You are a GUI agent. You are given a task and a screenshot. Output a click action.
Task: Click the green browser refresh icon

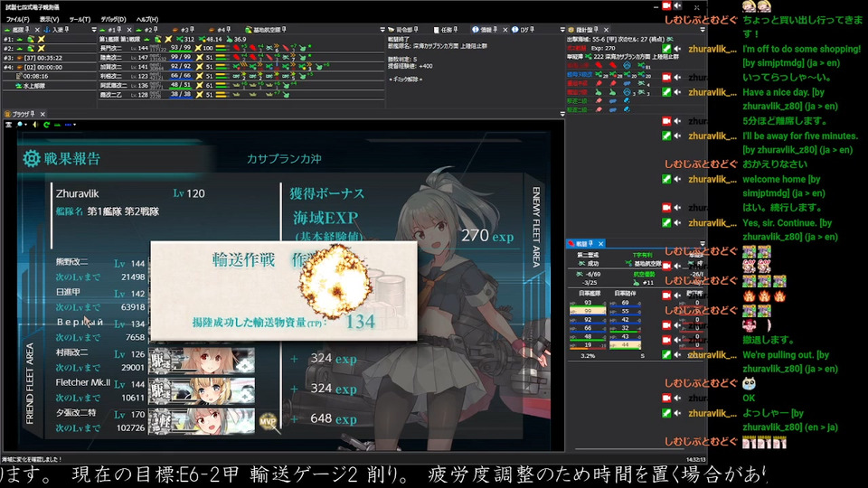point(46,125)
